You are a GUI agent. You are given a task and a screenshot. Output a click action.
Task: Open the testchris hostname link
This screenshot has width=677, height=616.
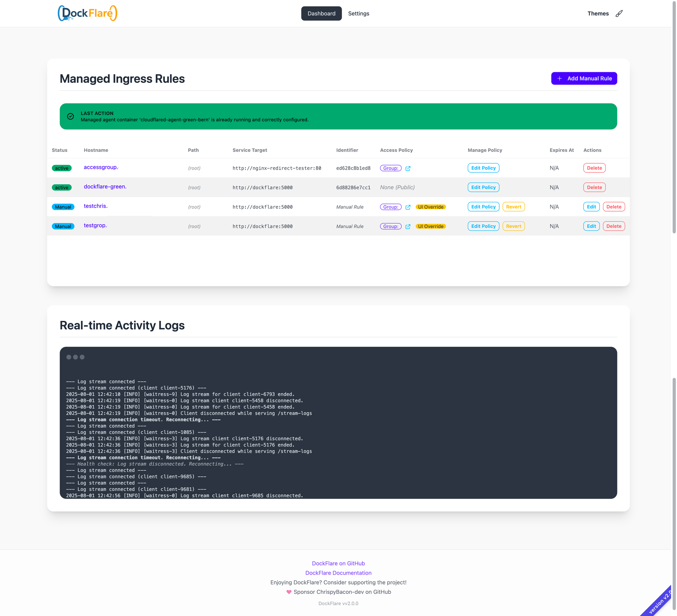pos(96,206)
